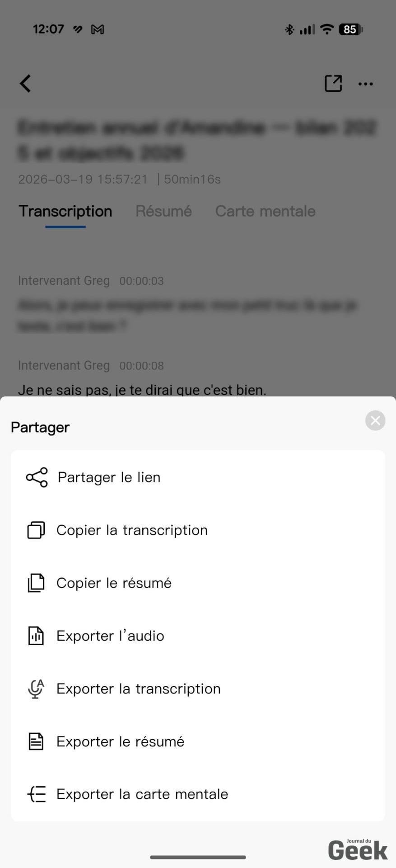
Task: Tap the share export icon in header
Action: 333,84
